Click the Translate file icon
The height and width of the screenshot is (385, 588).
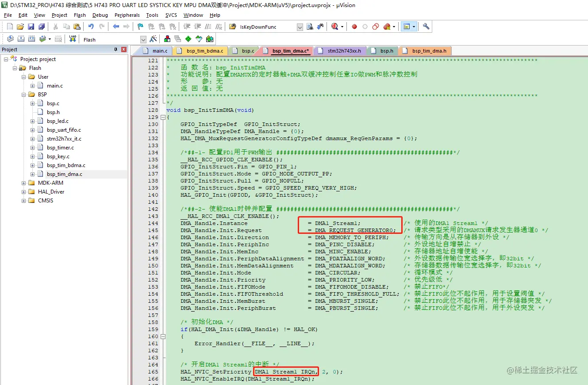coord(10,39)
